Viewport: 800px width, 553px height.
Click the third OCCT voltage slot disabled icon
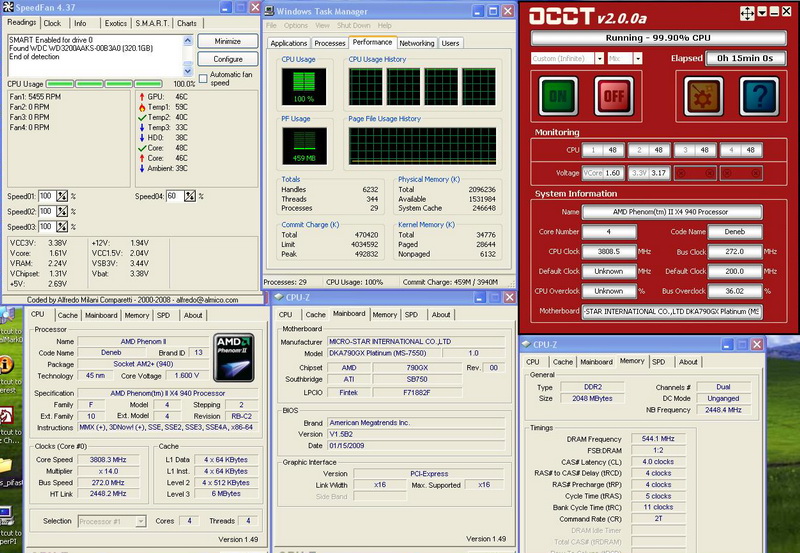(695, 173)
